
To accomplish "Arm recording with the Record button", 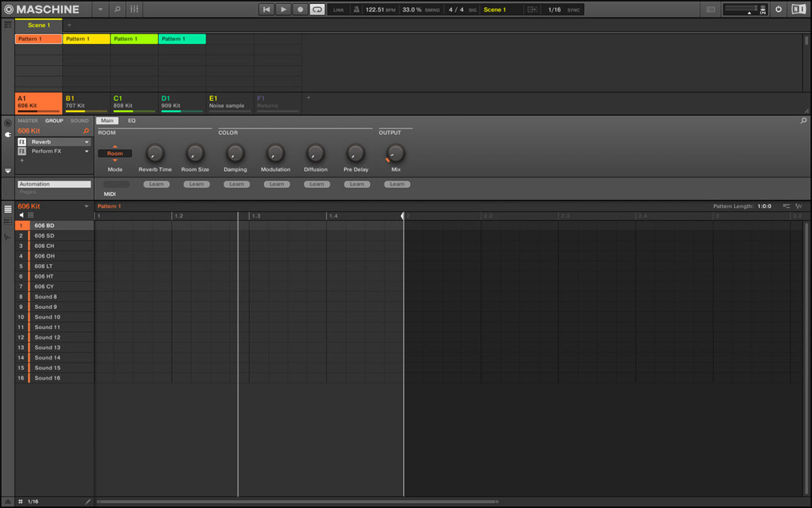I will 300,9.
